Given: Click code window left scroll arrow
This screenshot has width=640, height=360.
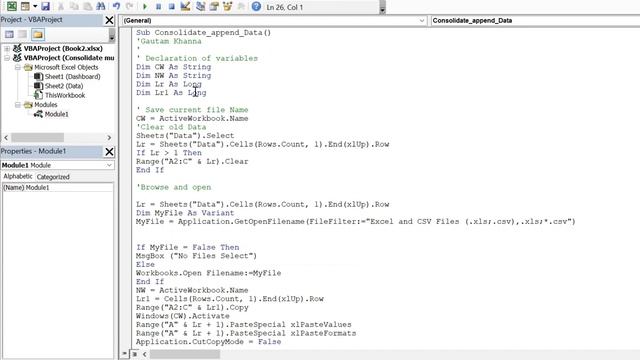Looking at the screenshot, I should 144,354.
